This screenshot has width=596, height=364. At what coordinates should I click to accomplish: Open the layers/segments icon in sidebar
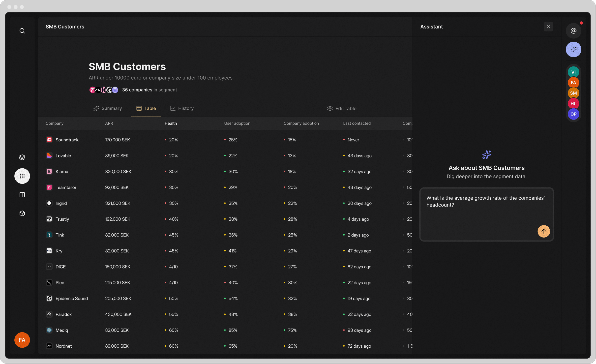(x=22, y=157)
